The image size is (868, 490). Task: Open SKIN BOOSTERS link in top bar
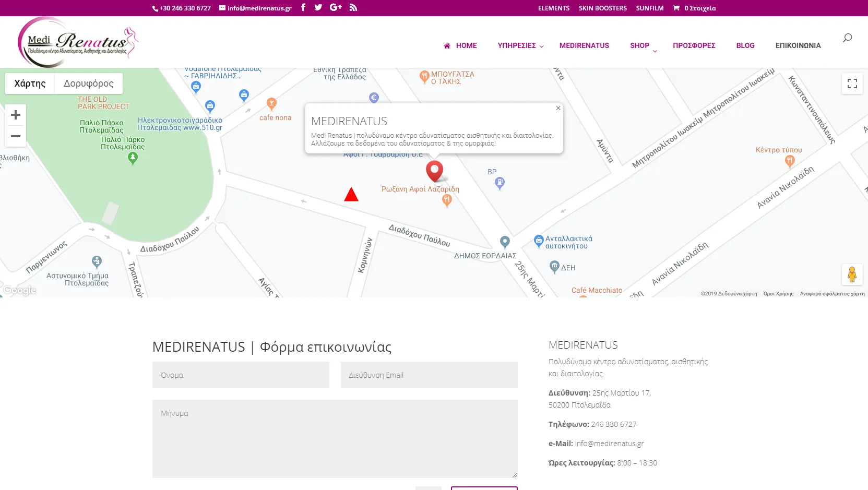pos(603,8)
